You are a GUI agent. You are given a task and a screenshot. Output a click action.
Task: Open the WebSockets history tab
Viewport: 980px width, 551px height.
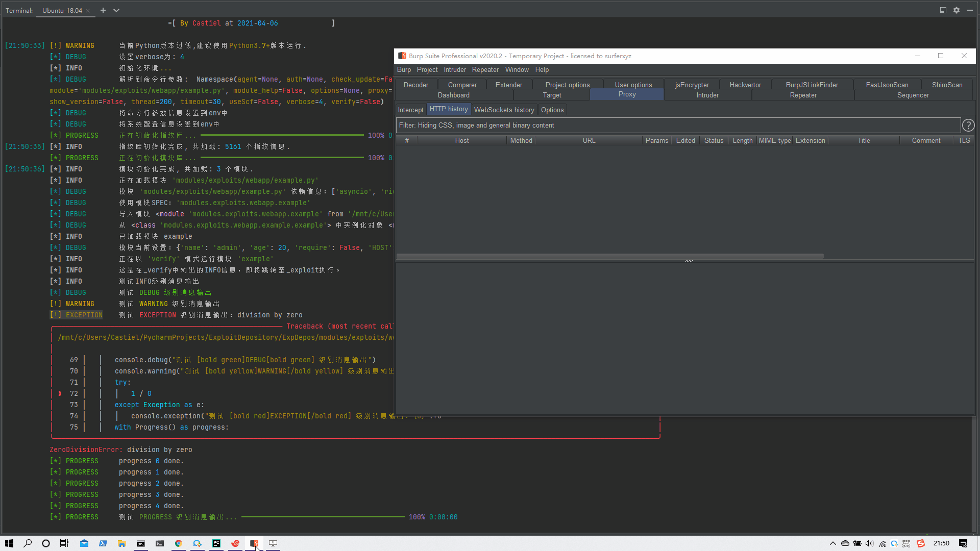click(504, 110)
